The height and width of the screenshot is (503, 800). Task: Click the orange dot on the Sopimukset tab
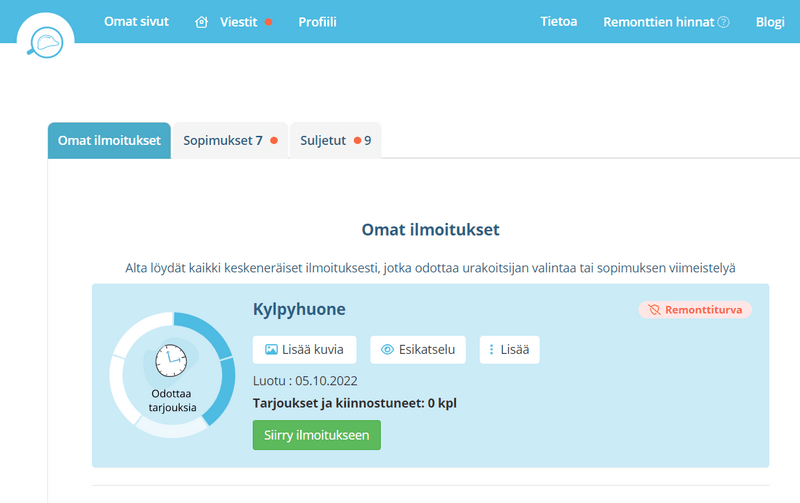pyautogui.click(x=274, y=140)
